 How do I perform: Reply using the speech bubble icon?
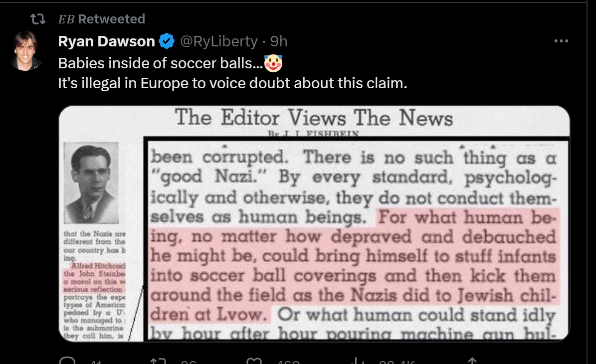(68, 360)
